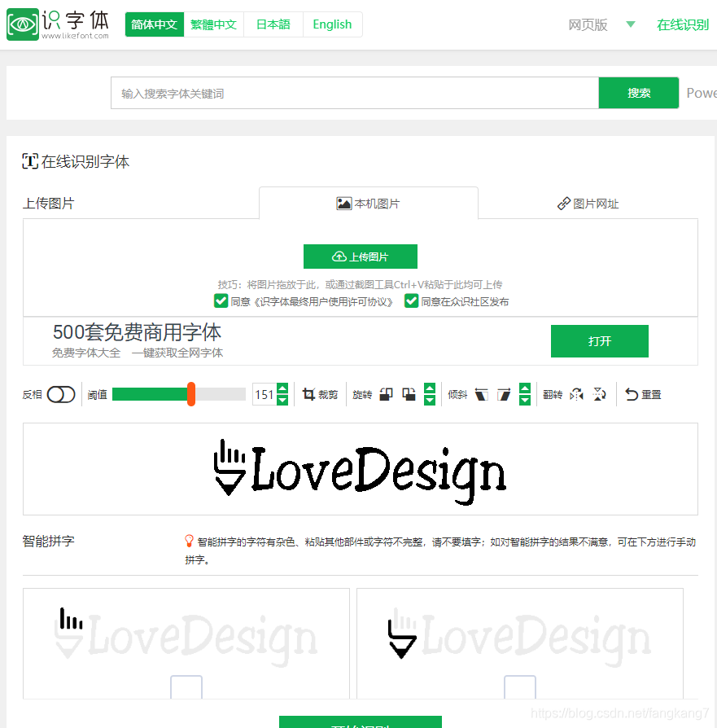The width and height of the screenshot is (717, 728).
Task: Select the 图片网址 tab
Action: (588, 204)
